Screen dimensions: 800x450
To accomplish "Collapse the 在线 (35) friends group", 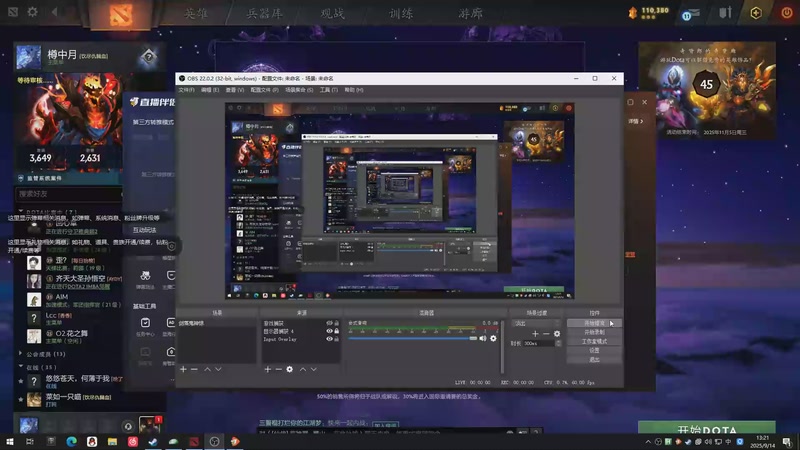I will pyautogui.click(x=20, y=367).
